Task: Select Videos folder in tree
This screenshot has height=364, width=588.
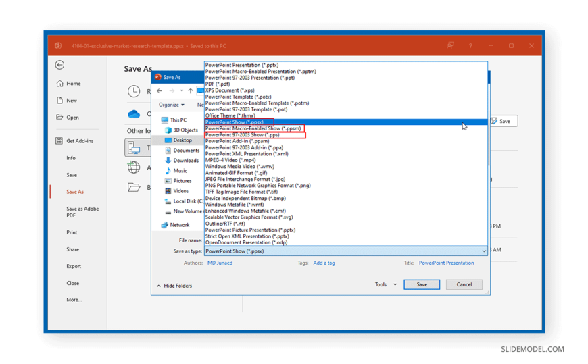Action: [x=176, y=191]
